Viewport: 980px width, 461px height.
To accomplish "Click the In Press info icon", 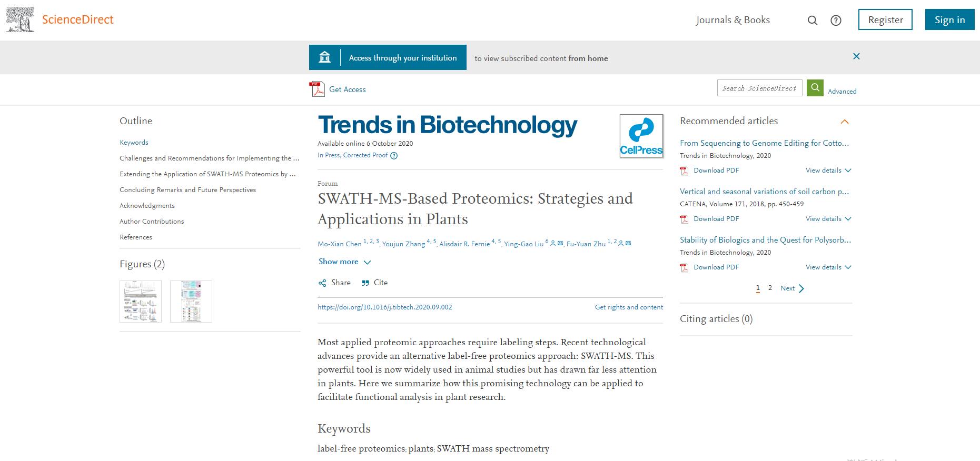I will point(394,156).
